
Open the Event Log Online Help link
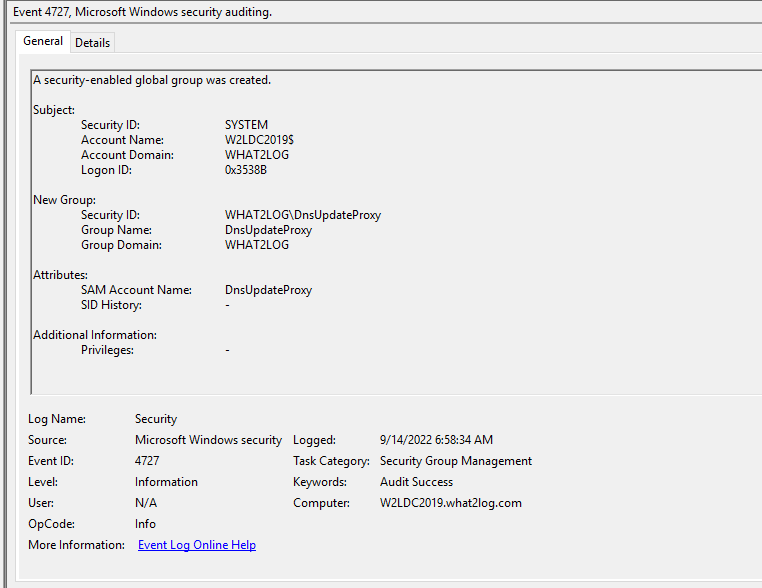click(x=196, y=545)
